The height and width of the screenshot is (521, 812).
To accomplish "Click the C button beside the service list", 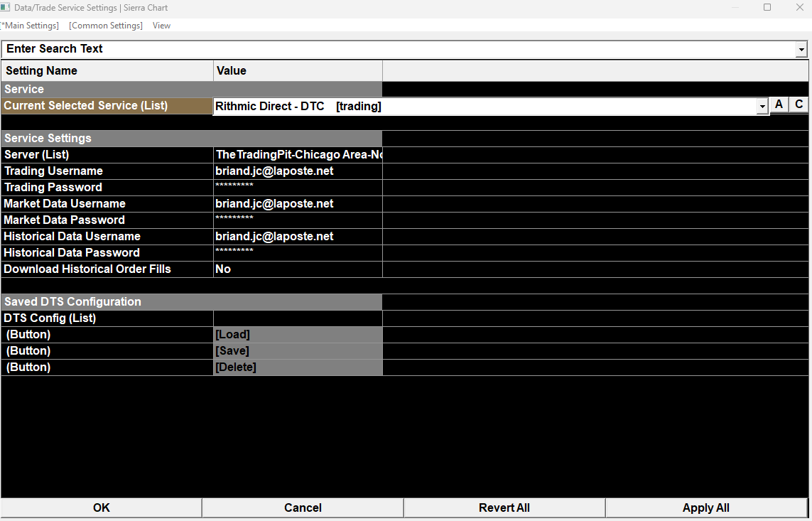I will [799, 104].
